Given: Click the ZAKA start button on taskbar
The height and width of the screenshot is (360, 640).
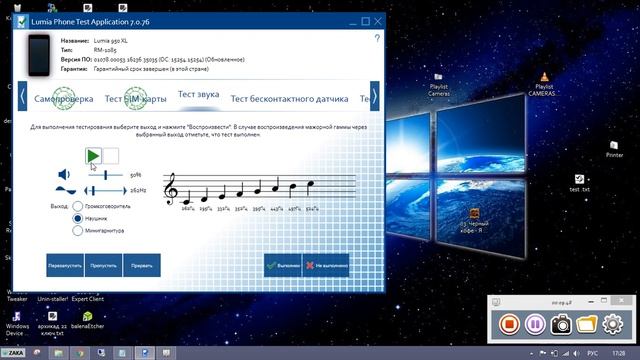Looking at the screenshot, I should (x=13, y=353).
